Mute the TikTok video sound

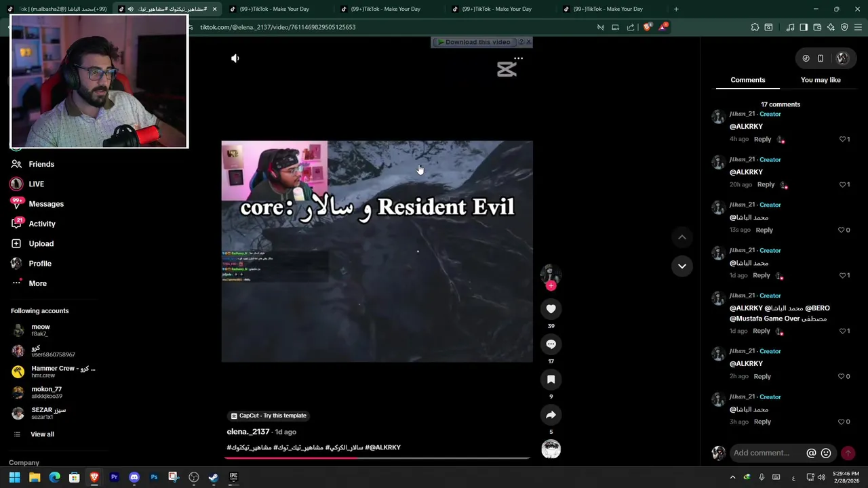[235, 58]
